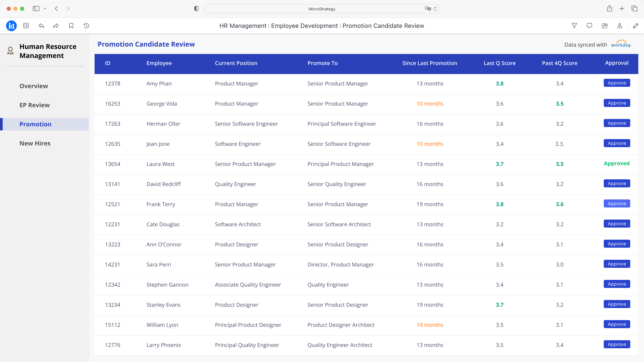Expand the Safari sidebar dropdown chevron

coord(45,9)
